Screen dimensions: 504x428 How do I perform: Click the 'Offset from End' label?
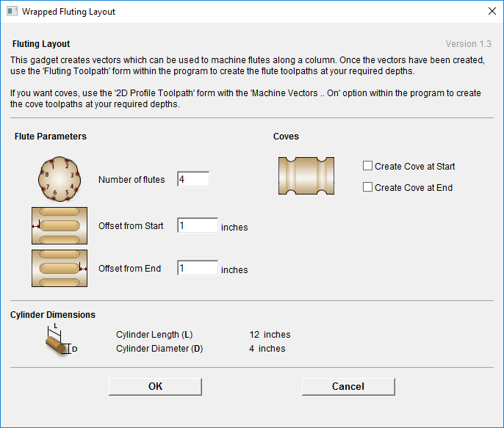[129, 269]
